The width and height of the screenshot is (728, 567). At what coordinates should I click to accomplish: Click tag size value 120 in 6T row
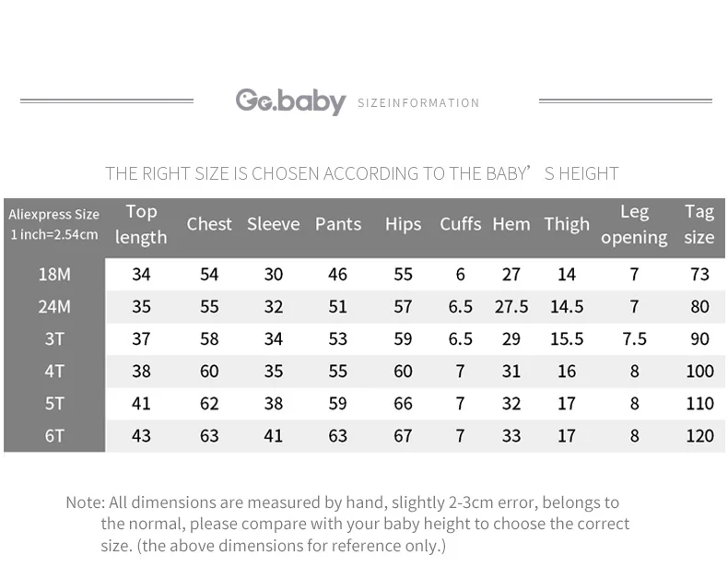(x=699, y=436)
